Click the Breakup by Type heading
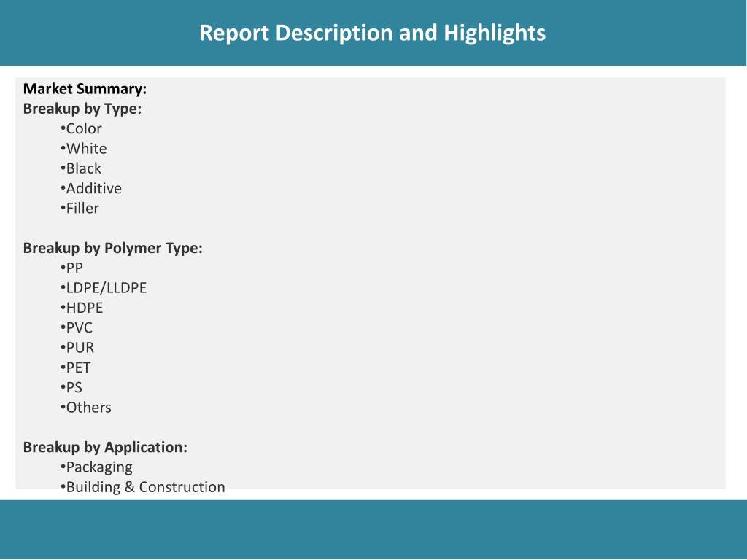The width and height of the screenshot is (747, 560). 82,109
